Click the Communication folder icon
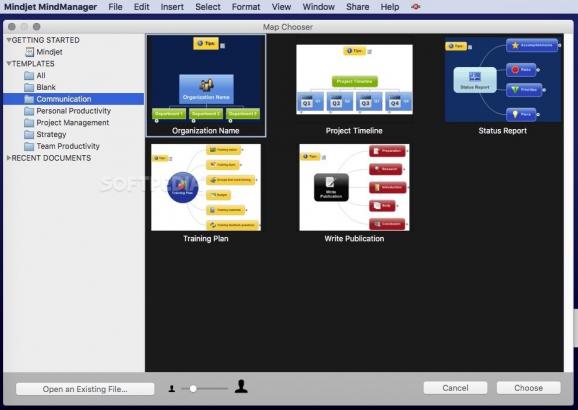The image size is (578, 410). pyautogui.click(x=29, y=99)
